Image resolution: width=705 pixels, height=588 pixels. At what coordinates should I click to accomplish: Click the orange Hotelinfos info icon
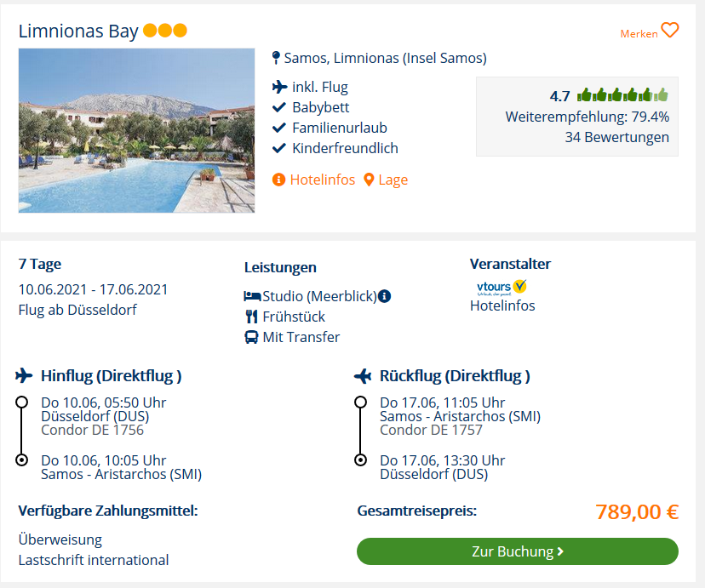pos(278,180)
